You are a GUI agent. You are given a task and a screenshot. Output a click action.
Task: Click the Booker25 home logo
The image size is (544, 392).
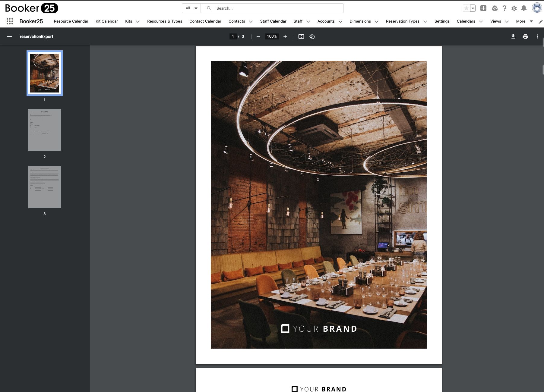(x=31, y=8)
